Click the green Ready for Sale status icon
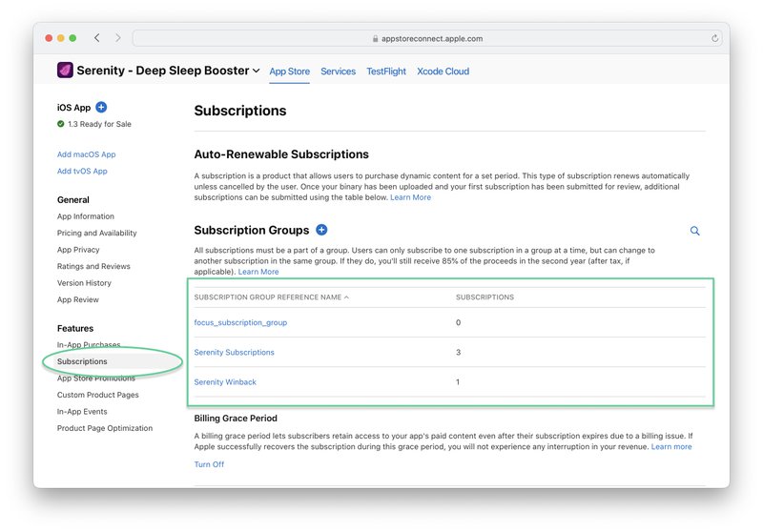 tap(61, 124)
